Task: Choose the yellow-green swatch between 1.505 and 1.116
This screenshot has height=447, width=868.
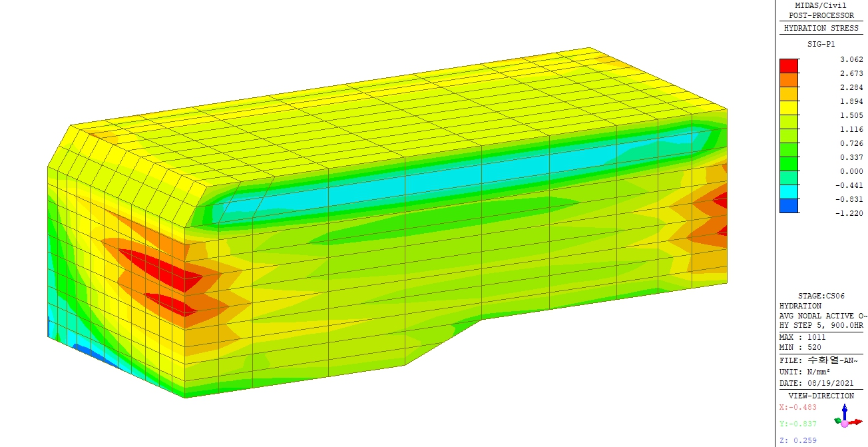Action: point(789,122)
